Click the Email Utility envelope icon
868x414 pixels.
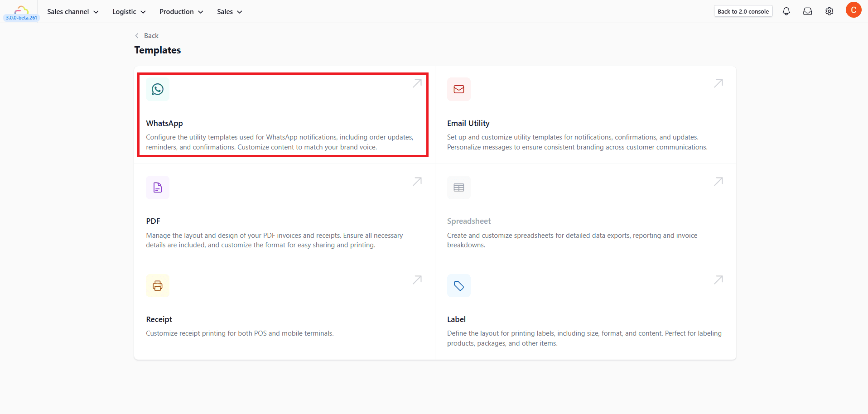point(458,89)
